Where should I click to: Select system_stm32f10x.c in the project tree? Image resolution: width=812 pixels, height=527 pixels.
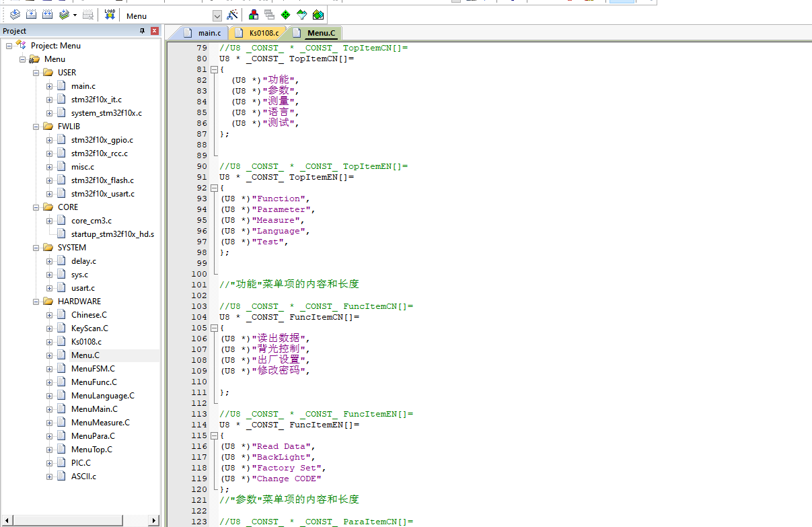[x=106, y=113]
